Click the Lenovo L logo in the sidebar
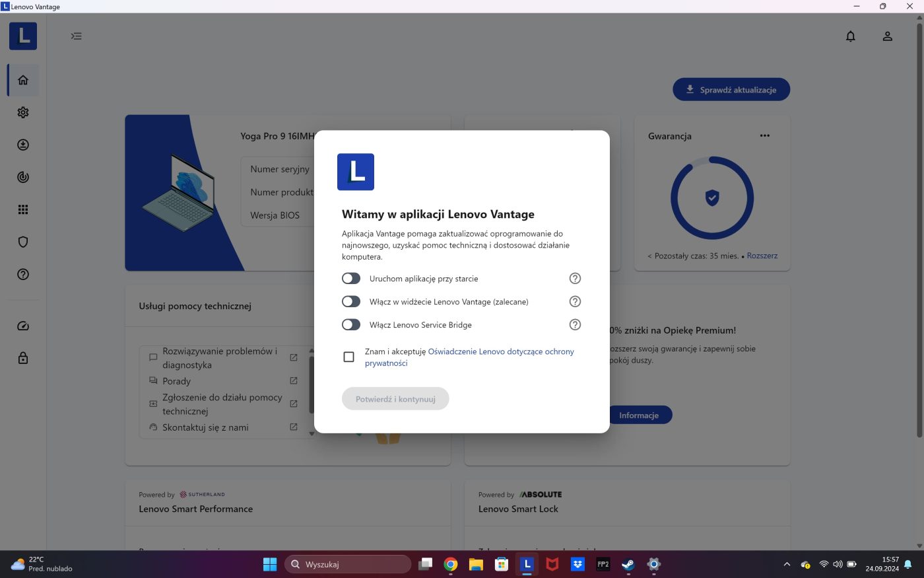Image resolution: width=924 pixels, height=578 pixels. pyautogui.click(x=23, y=36)
